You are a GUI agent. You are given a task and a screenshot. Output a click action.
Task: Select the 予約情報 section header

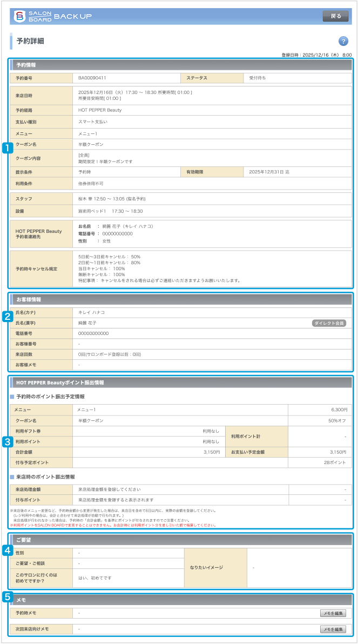coord(26,65)
